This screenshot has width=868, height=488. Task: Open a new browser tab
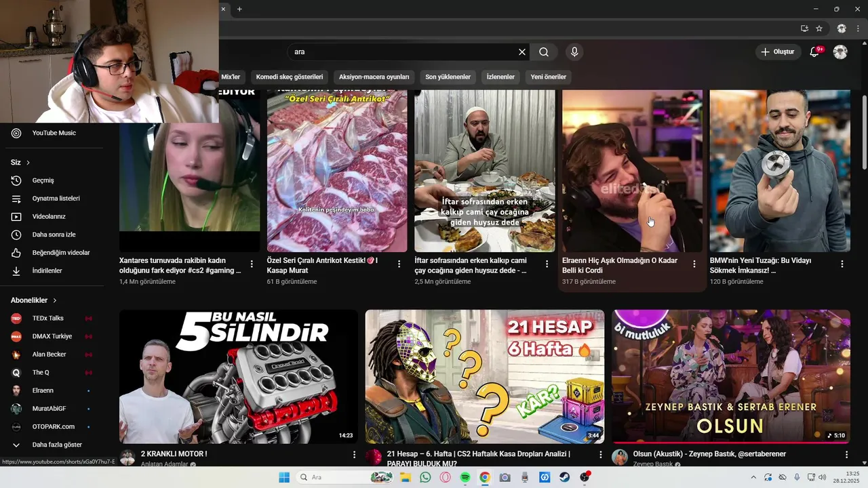click(x=239, y=9)
